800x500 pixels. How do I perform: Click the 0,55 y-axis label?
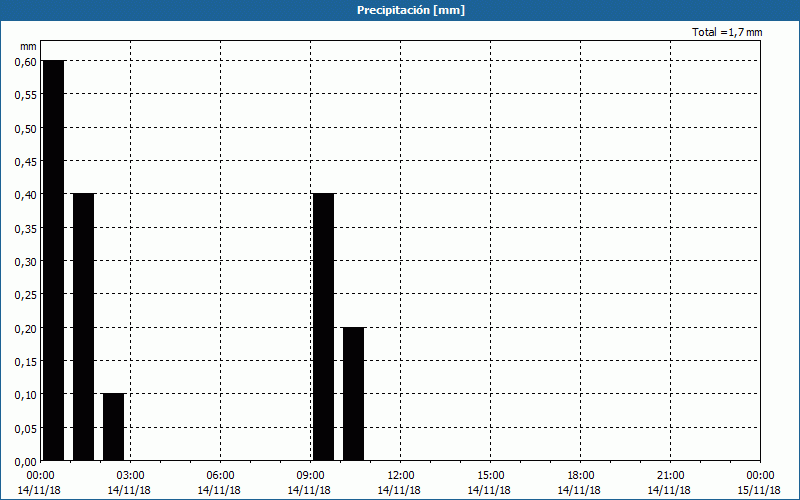26,95
